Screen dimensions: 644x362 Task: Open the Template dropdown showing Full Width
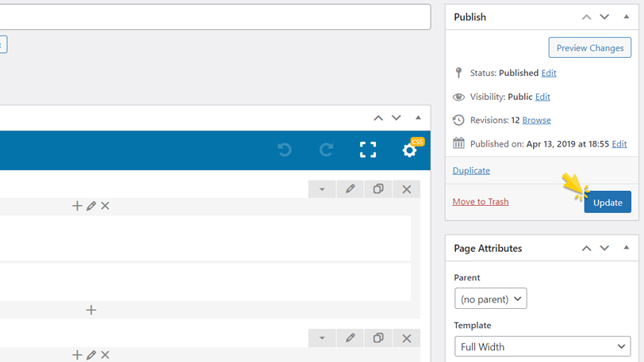[x=542, y=346]
